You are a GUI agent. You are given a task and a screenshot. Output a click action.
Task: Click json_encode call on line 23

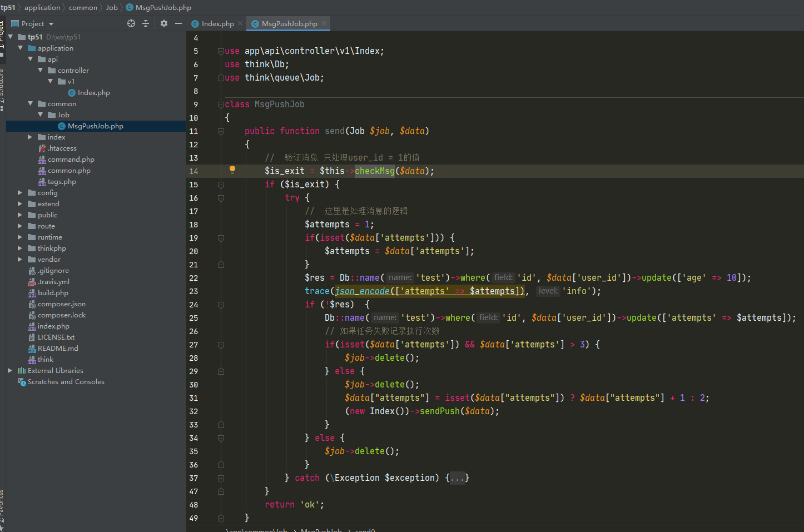[362, 291]
